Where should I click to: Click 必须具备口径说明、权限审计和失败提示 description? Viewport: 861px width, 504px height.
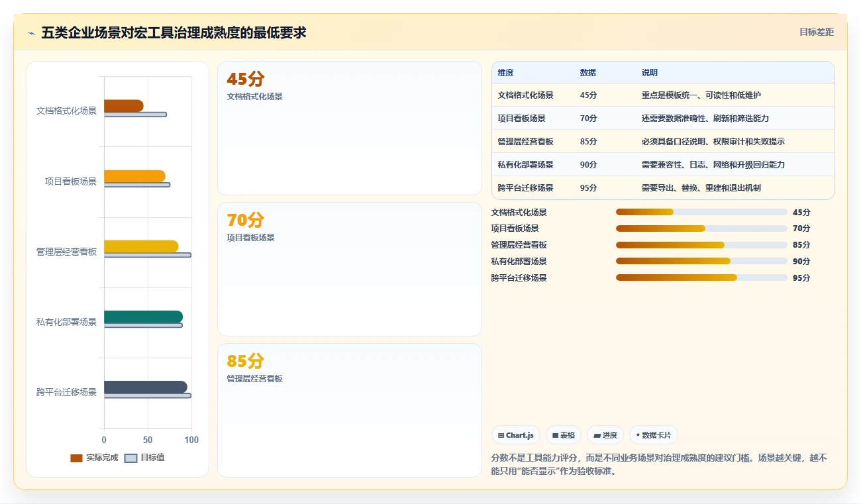[x=713, y=142]
